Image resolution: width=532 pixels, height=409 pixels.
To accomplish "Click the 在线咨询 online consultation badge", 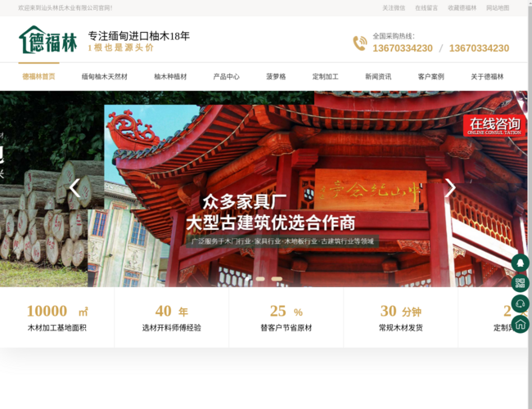I will coord(494,125).
